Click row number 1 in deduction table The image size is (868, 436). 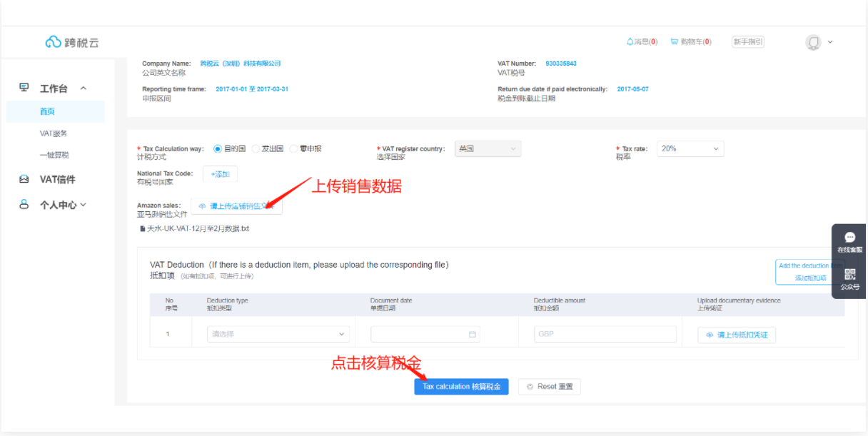(x=168, y=334)
